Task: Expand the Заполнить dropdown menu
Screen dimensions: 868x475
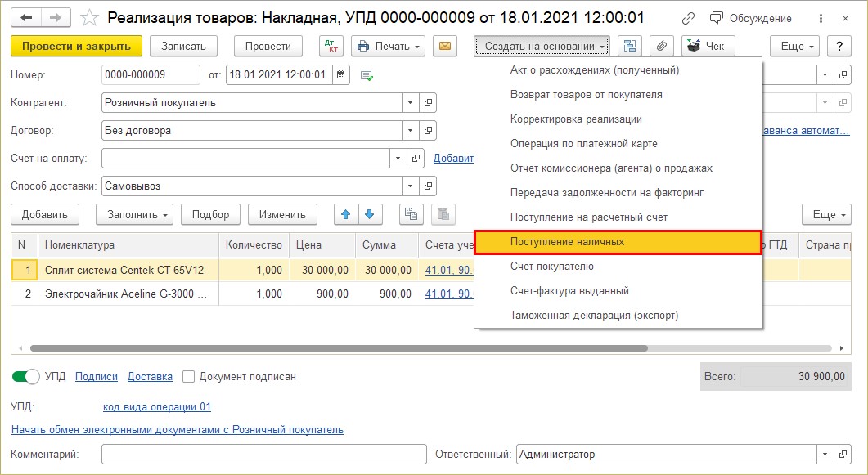Action: [134, 214]
